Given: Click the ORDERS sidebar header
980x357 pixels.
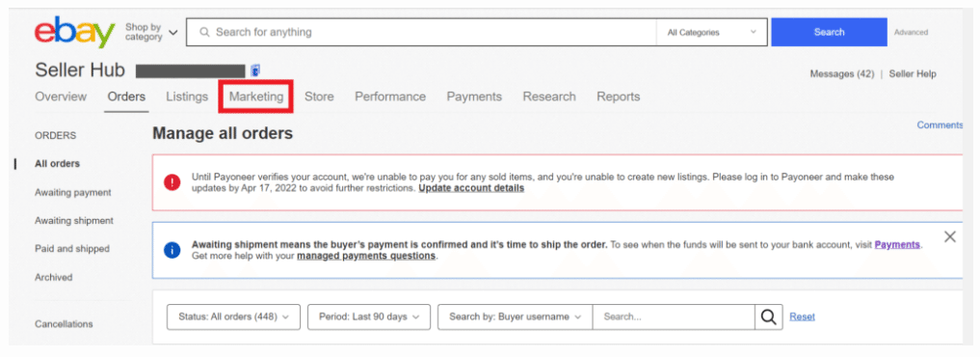Looking at the screenshot, I should pos(55,135).
